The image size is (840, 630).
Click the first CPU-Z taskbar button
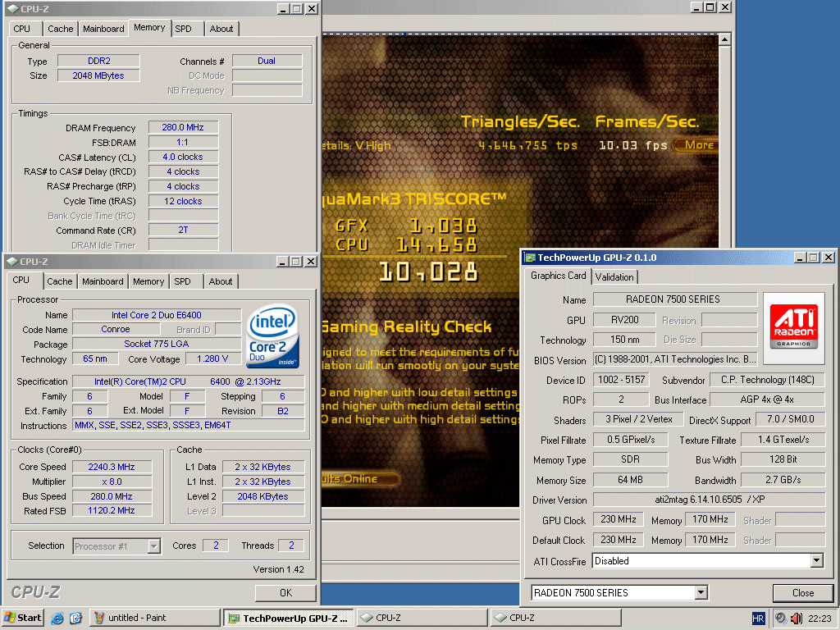[x=422, y=618]
